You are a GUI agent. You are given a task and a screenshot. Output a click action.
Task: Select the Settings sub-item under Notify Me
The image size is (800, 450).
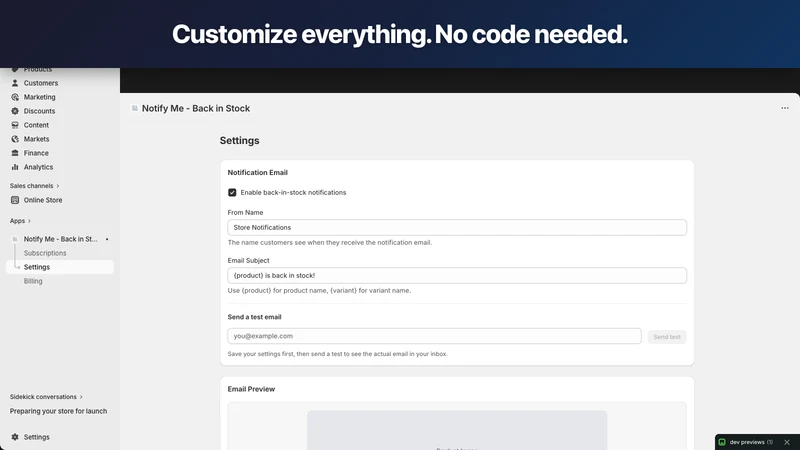pos(60,267)
